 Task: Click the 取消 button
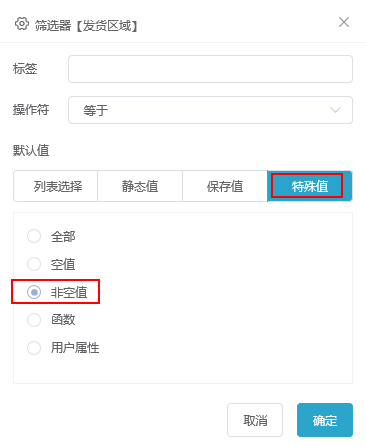[255, 420]
